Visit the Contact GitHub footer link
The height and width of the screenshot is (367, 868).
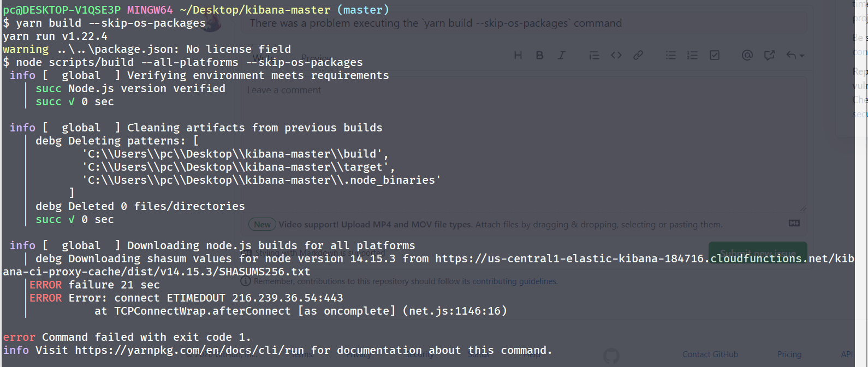[710, 354]
